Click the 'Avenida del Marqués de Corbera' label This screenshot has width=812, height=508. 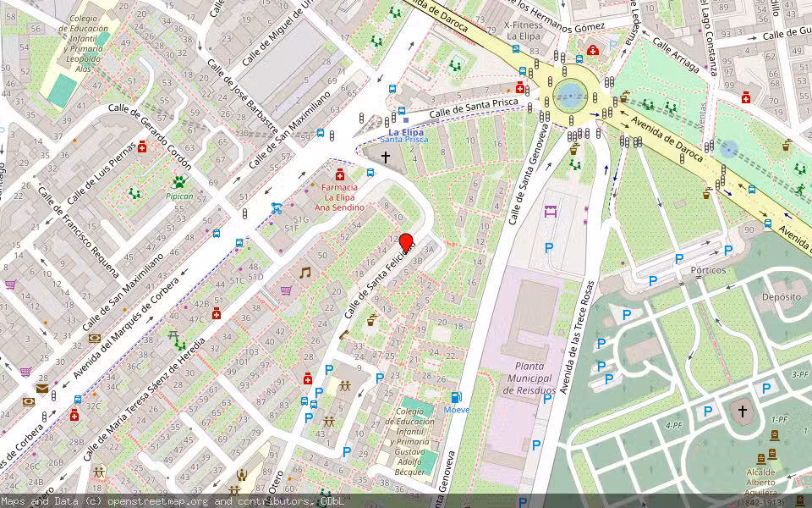pyautogui.click(x=126, y=328)
